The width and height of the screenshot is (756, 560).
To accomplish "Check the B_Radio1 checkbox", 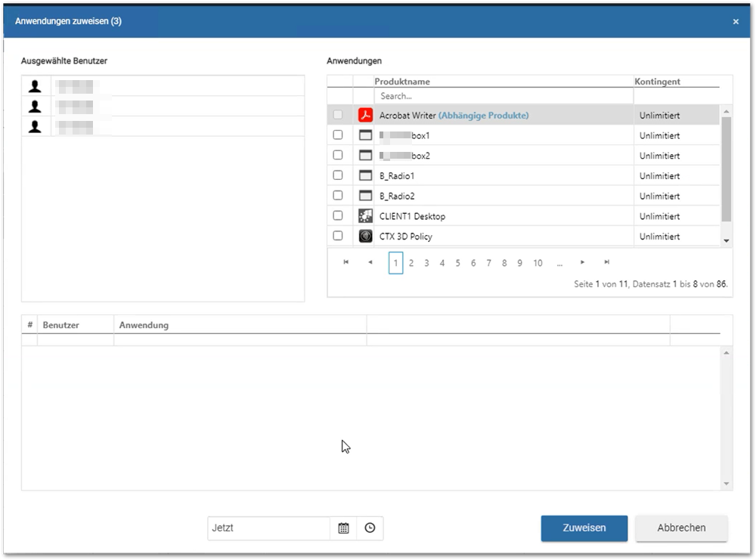I will pyautogui.click(x=338, y=175).
